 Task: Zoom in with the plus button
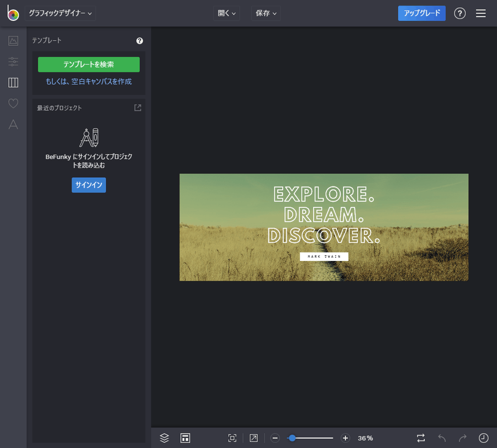tap(345, 438)
